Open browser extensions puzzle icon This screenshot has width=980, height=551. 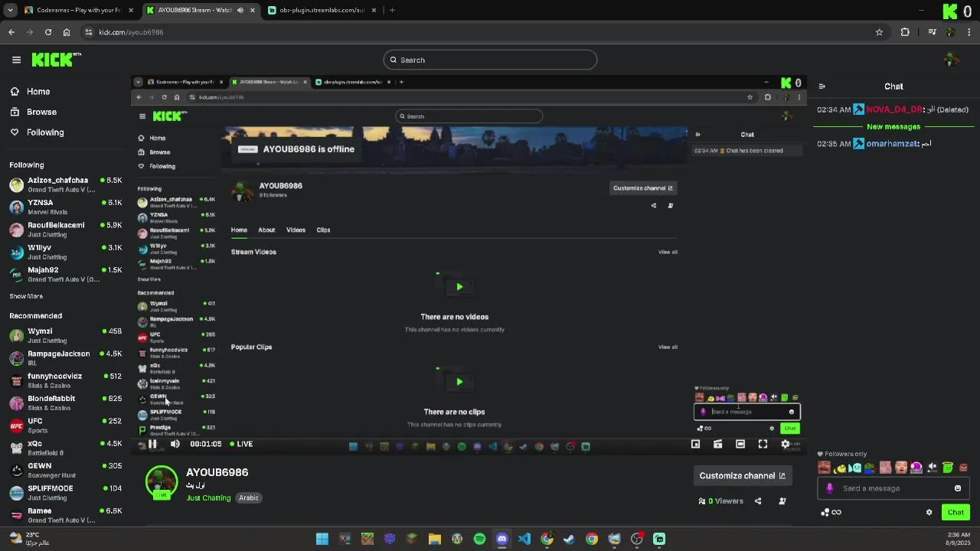pyautogui.click(x=905, y=32)
